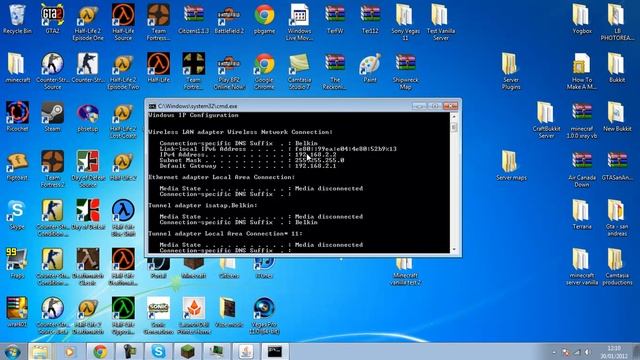Open Skype from the taskbar
Image resolution: width=640 pixels, height=360 pixels.
coord(158,351)
